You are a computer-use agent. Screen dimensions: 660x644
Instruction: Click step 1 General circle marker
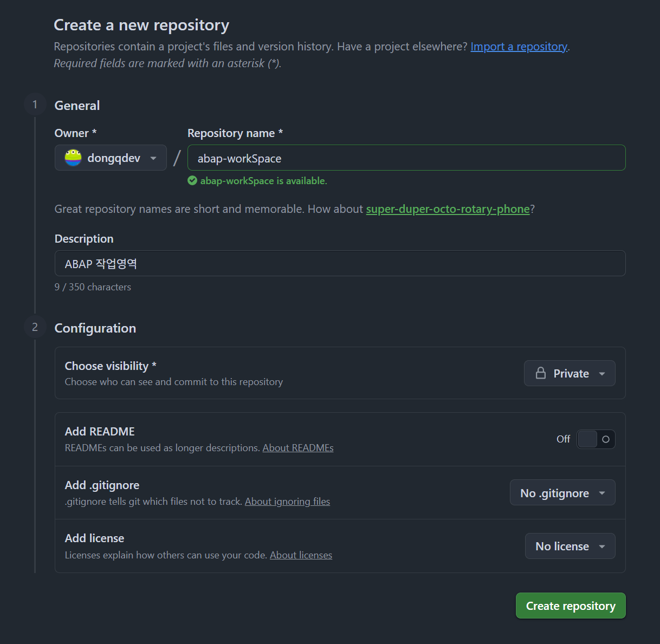[x=35, y=104]
